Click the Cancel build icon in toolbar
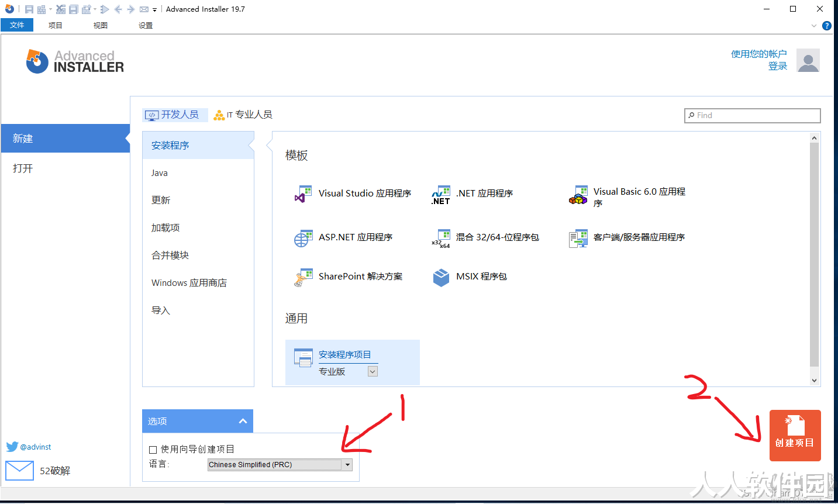The width and height of the screenshot is (838, 504). 61,9
